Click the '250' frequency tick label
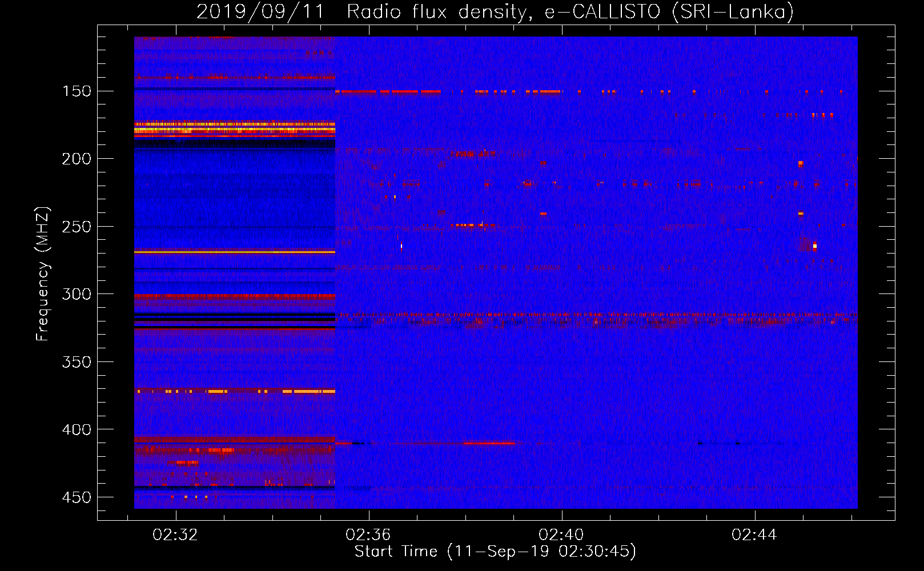 (77, 227)
